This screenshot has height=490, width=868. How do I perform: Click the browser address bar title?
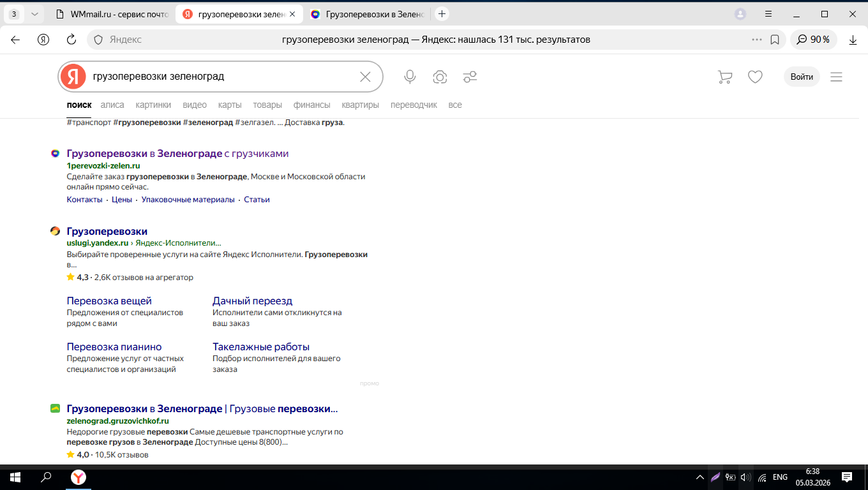[x=436, y=40]
